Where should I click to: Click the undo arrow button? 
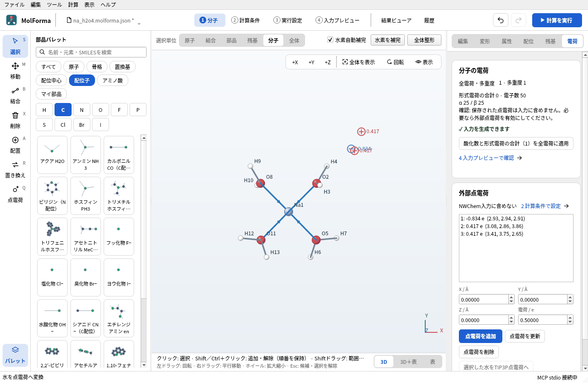click(501, 20)
